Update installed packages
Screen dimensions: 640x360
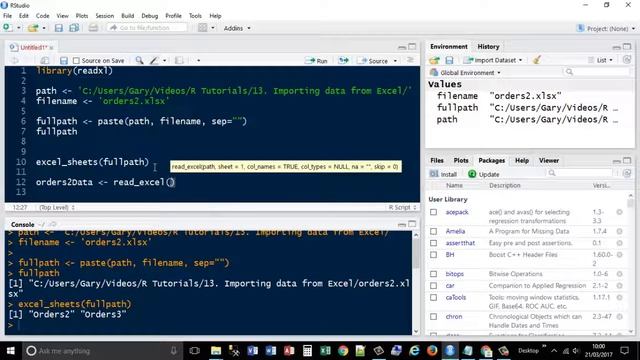coord(484,174)
